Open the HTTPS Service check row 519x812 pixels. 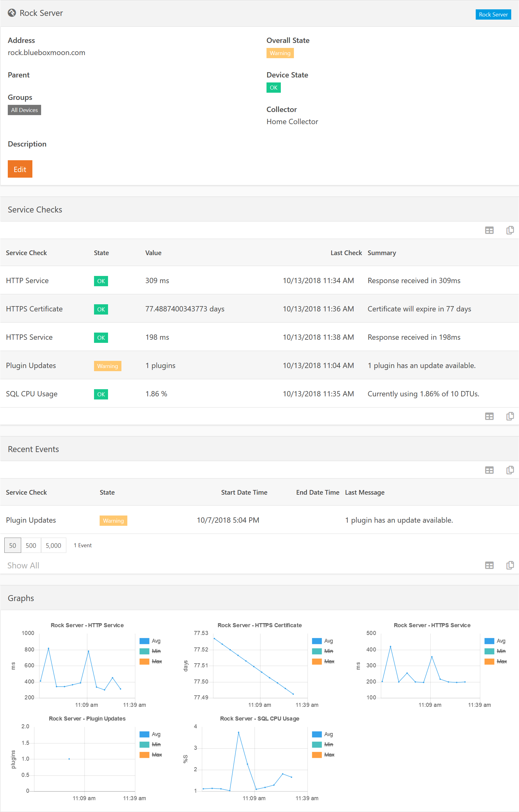click(x=259, y=337)
